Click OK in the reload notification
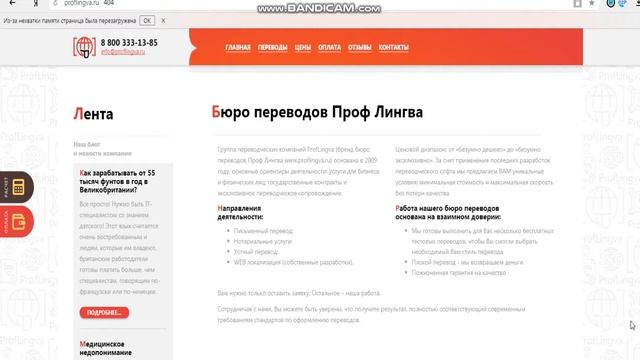640x360 pixels. click(147, 20)
